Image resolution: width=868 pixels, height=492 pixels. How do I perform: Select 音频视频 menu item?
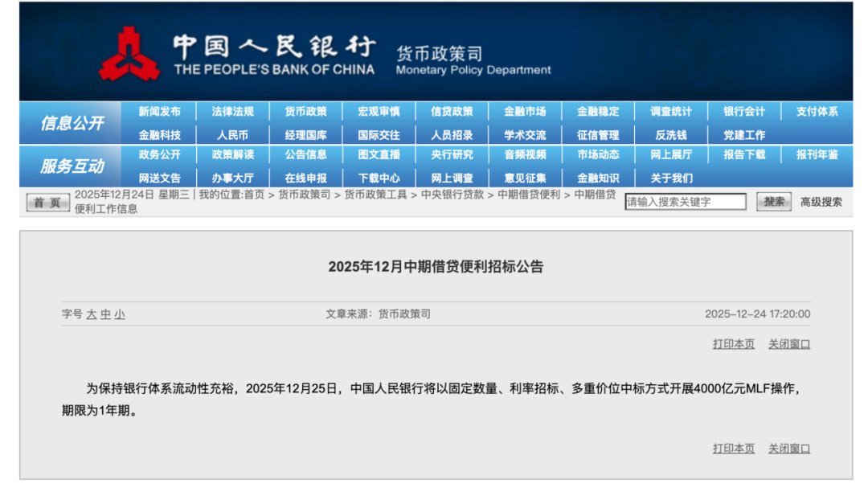(x=525, y=155)
